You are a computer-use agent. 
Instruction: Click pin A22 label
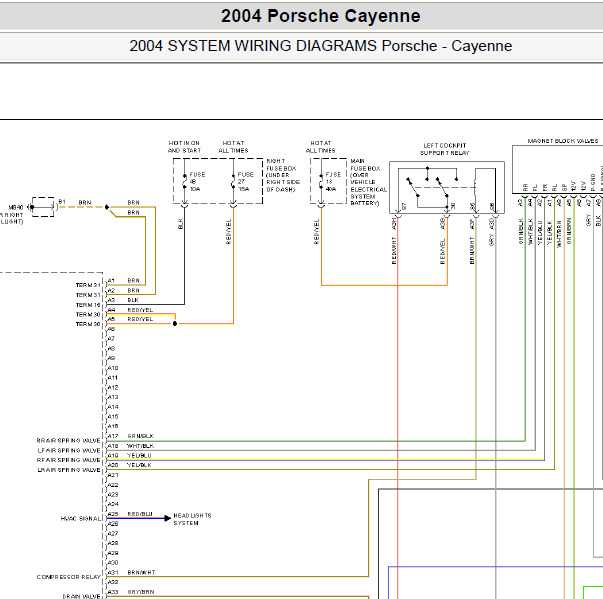113,485
